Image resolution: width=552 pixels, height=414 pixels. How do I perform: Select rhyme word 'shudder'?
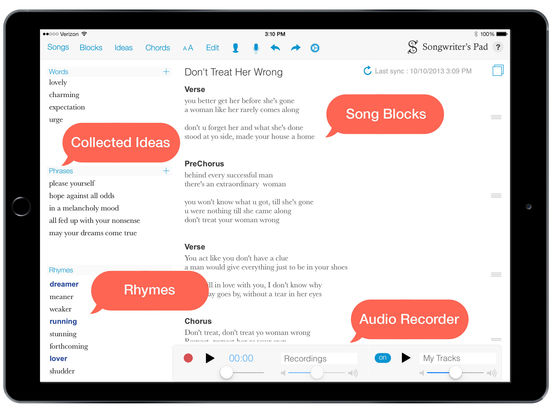(x=62, y=371)
